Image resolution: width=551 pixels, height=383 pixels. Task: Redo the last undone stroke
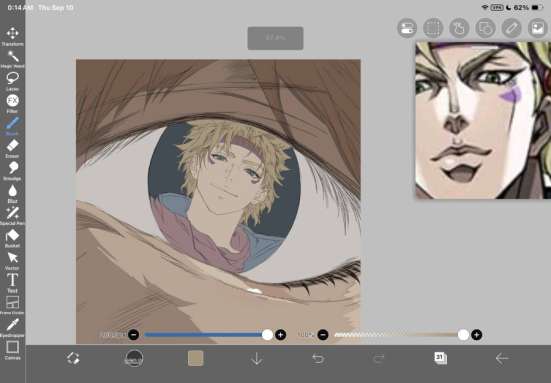coord(379,358)
